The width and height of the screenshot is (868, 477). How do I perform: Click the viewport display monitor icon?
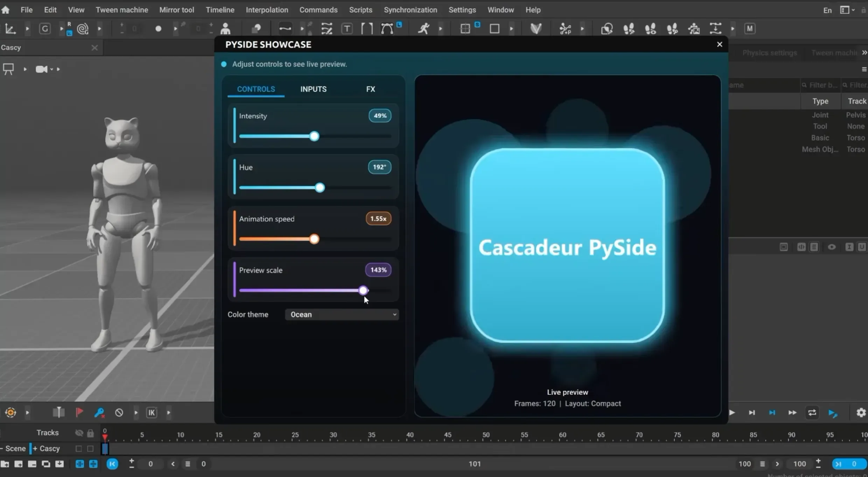[8, 69]
